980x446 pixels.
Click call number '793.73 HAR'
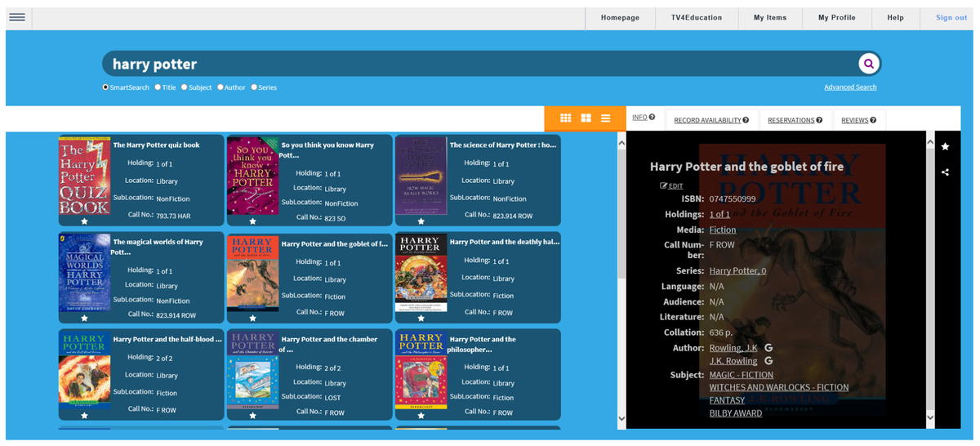pos(173,216)
